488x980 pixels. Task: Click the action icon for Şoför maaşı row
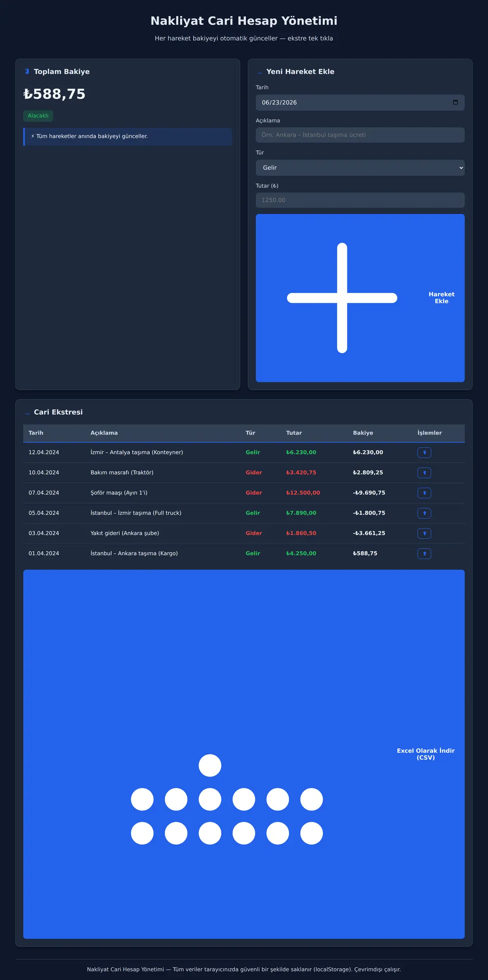point(424,493)
